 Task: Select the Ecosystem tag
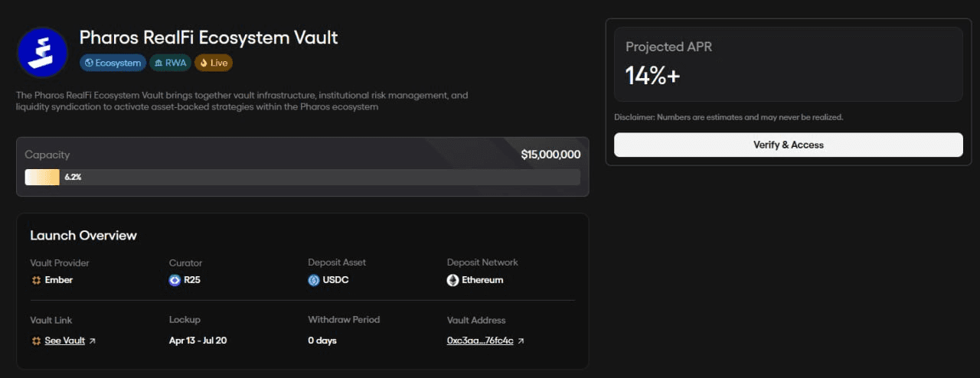point(113,63)
